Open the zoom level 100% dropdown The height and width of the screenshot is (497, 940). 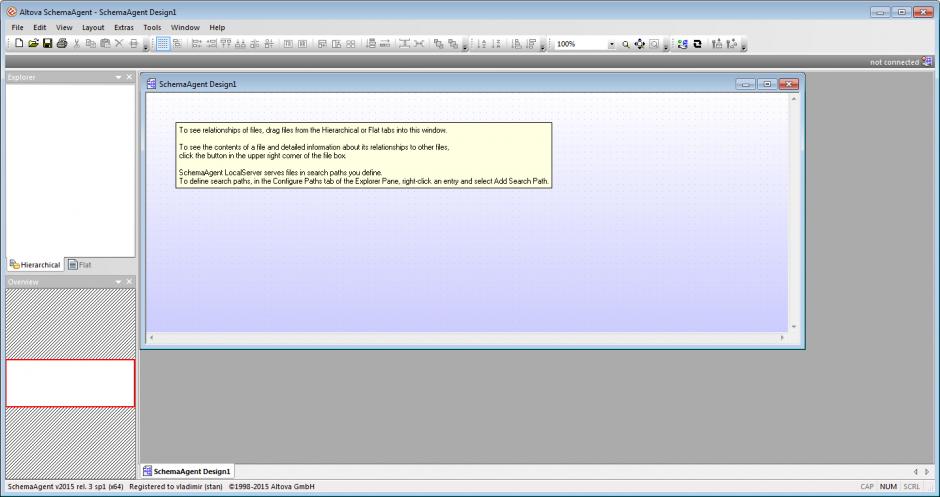pos(611,44)
